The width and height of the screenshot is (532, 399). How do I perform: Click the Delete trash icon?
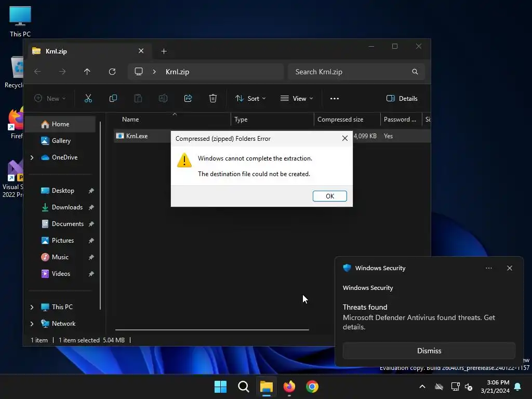[212, 98]
